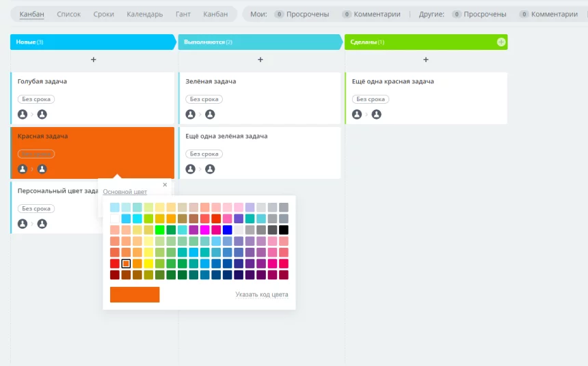The image size is (588, 366).
Task: Toggle the Мои Просрочены filter
Action: (302, 14)
